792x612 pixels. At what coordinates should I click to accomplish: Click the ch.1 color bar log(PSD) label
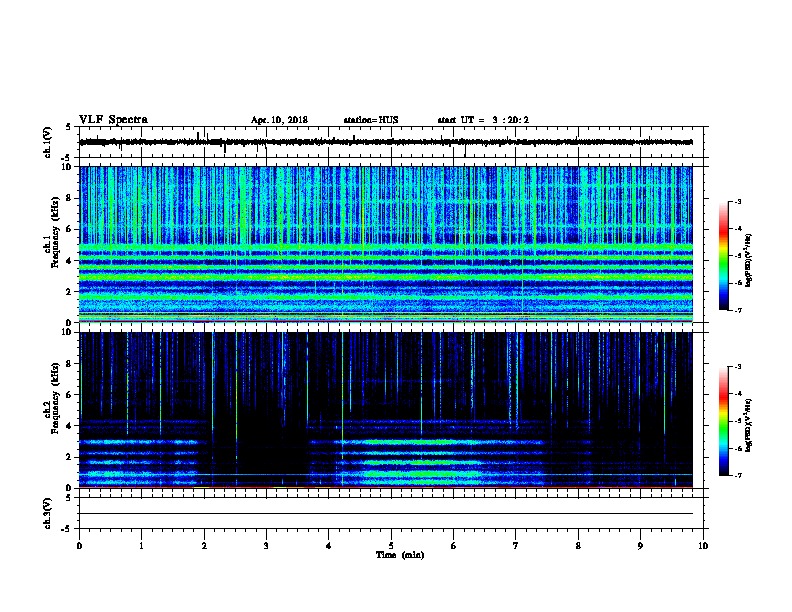click(748, 260)
